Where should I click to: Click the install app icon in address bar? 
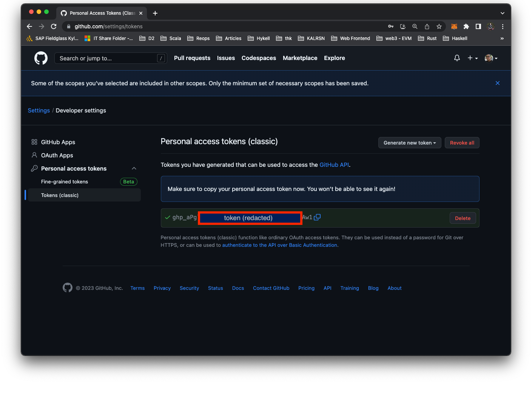pyautogui.click(x=403, y=26)
